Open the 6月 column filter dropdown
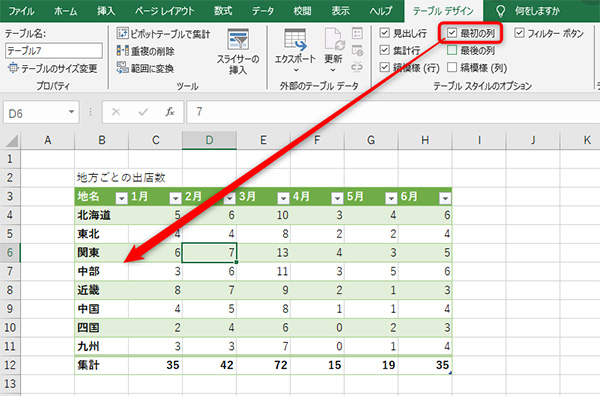This screenshot has height=396, width=600. 445,198
